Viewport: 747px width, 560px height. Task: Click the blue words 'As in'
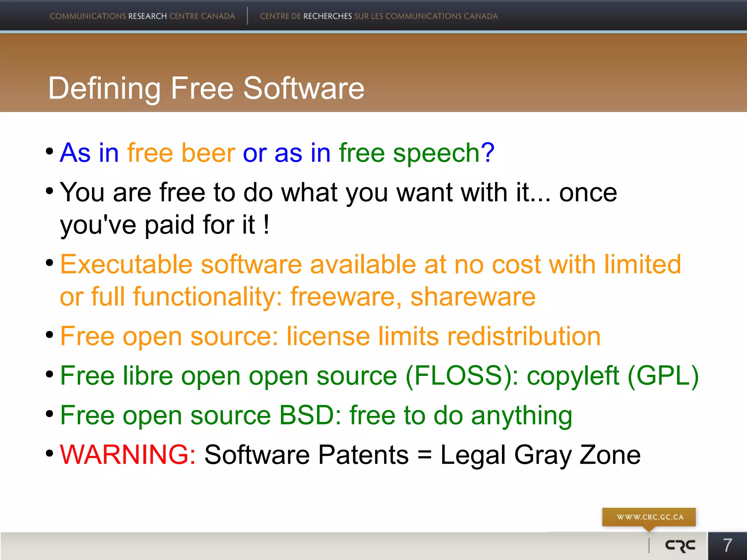point(89,153)
